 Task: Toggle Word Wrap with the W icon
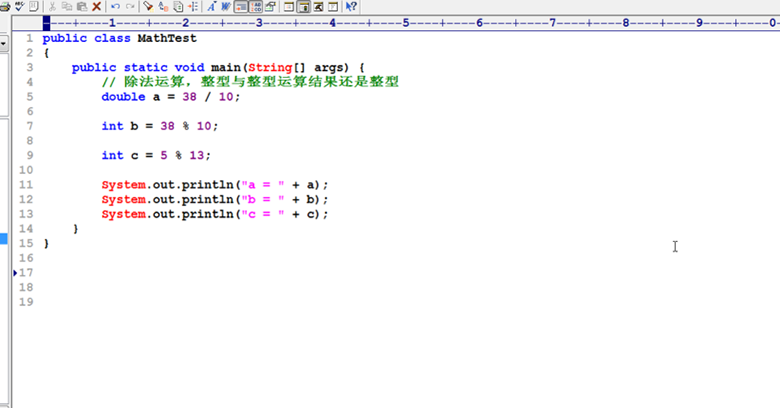(x=226, y=6)
